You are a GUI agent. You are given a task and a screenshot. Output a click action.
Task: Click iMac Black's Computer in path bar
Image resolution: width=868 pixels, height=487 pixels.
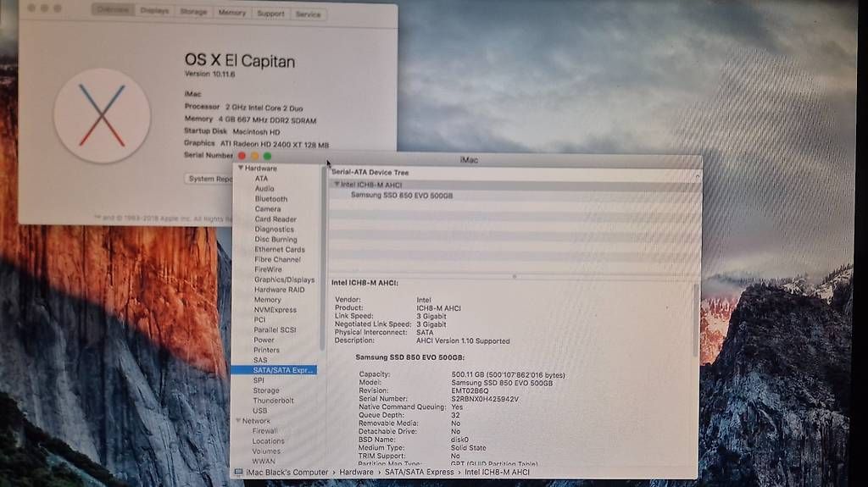[x=287, y=473]
